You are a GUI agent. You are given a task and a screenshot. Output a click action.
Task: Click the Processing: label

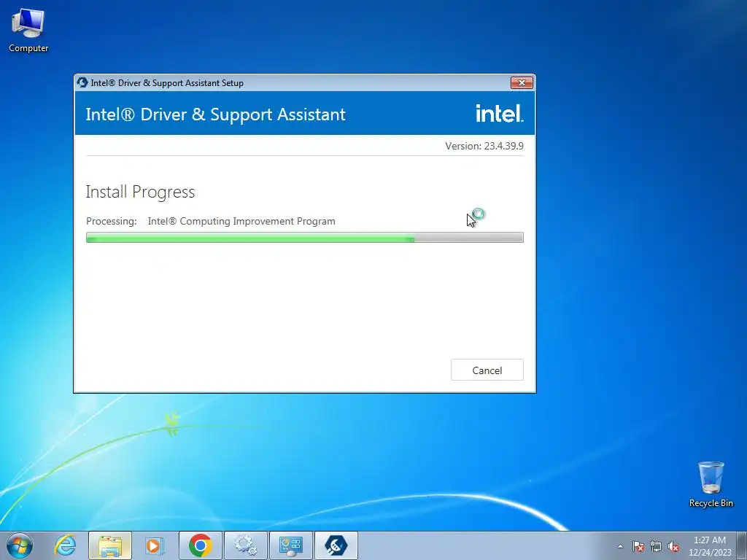coord(111,221)
